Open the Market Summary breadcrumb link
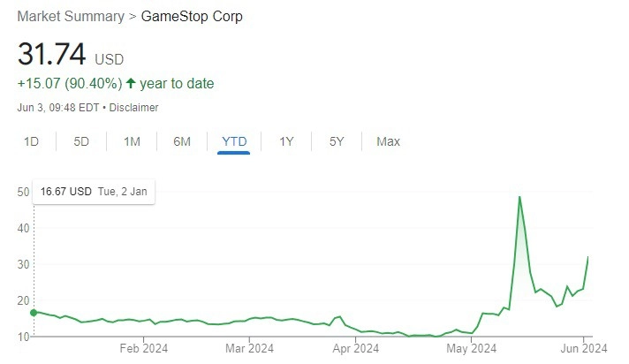Screen dimensions: 629x364 pos(71,17)
